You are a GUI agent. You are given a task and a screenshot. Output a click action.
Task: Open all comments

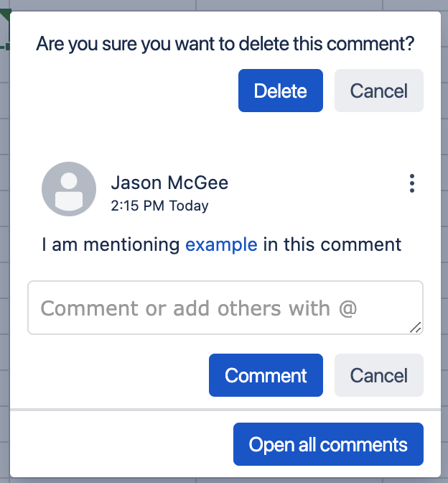[328, 444]
